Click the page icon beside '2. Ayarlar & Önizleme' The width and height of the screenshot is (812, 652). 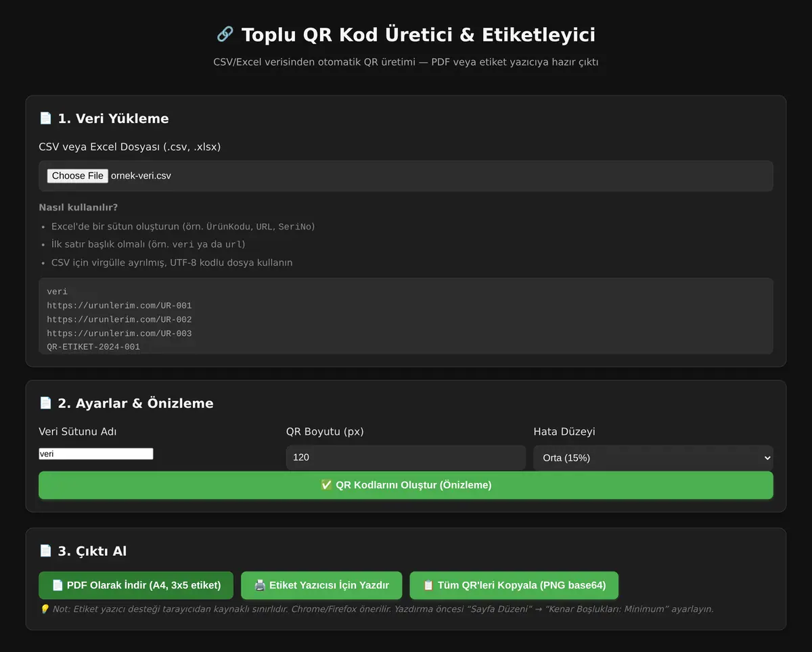pyautogui.click(x=45, y=403)
